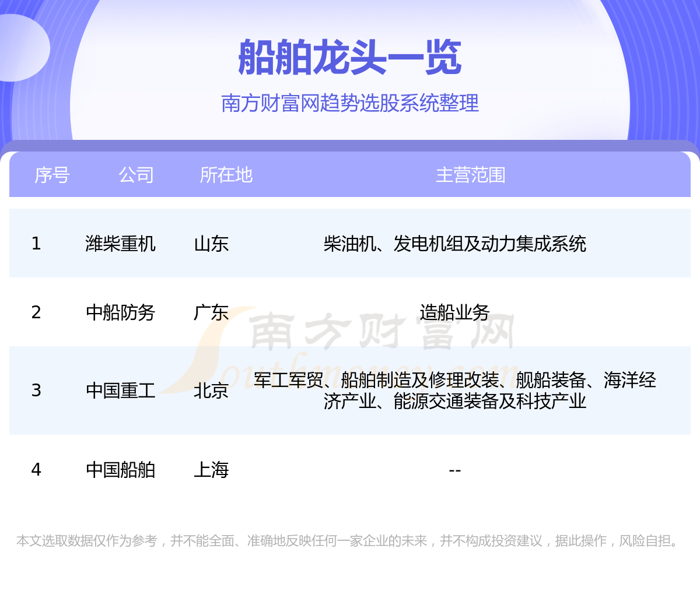Click subtitle 南方财富网趋势选股系统整理
This screenshot has height=612, width=700.
(x=350, y=103)
